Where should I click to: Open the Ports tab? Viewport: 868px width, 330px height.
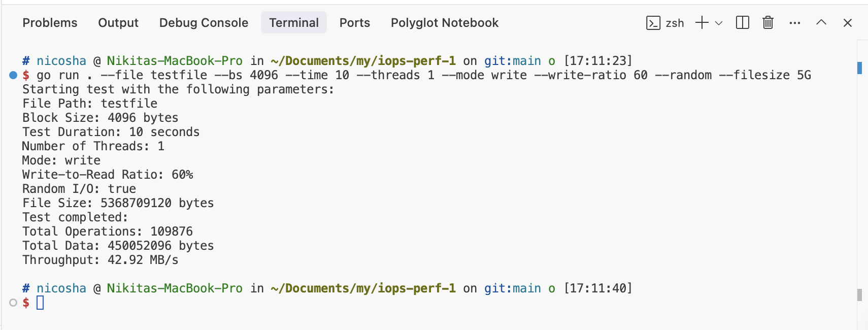tap(355, 23)
